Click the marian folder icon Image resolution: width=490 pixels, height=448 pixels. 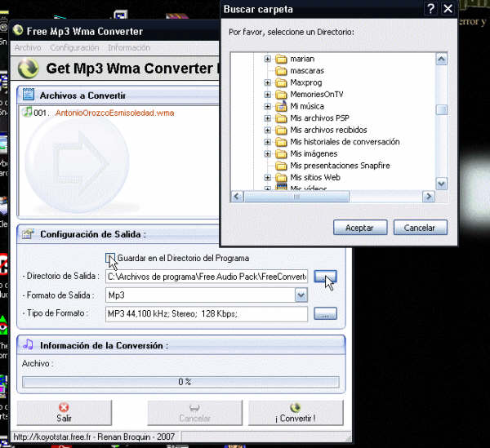pos(281,59)
